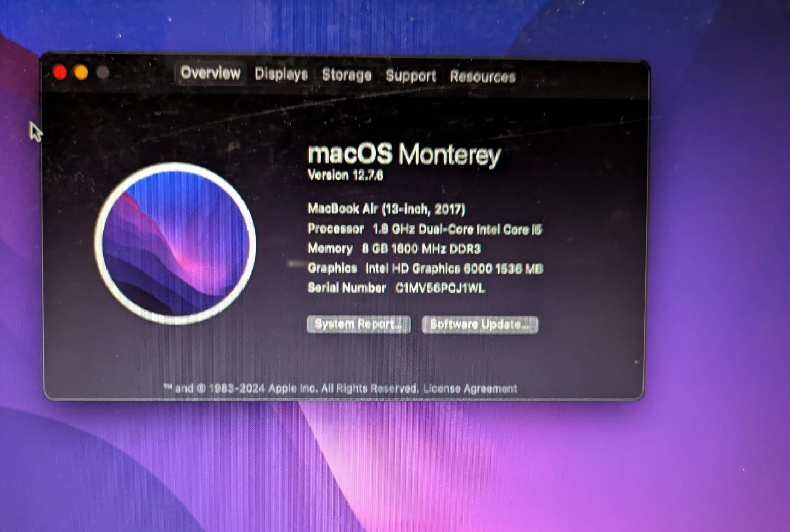This screenshot has height=532, width=790.
Task: Click the memory value 8 GB 1600 MHz DDR3
Action: [x=421, y=248]
